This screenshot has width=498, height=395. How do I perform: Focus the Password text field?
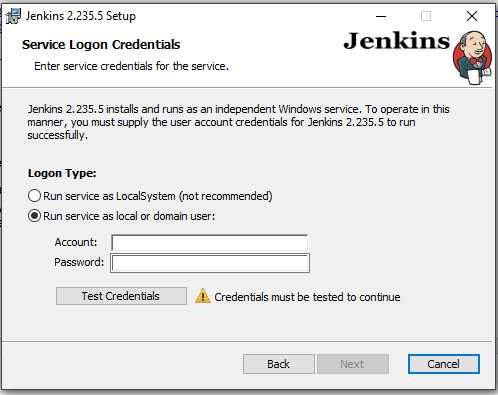click(x=210, y=263)
